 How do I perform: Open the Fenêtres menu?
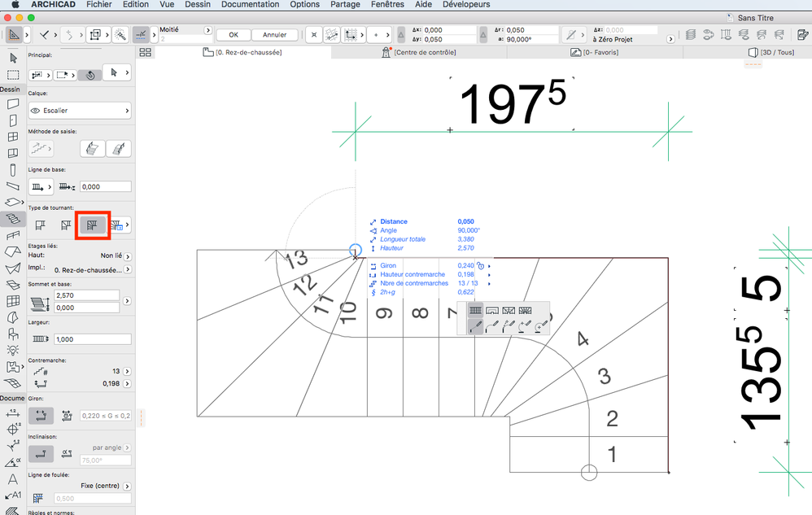pos(387,5)
